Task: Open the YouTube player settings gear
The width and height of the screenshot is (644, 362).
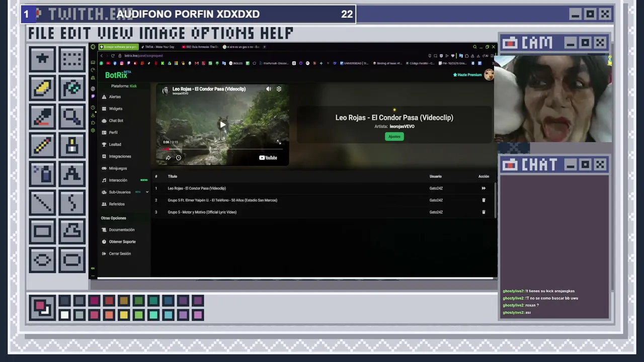Action: pos(279,89)
